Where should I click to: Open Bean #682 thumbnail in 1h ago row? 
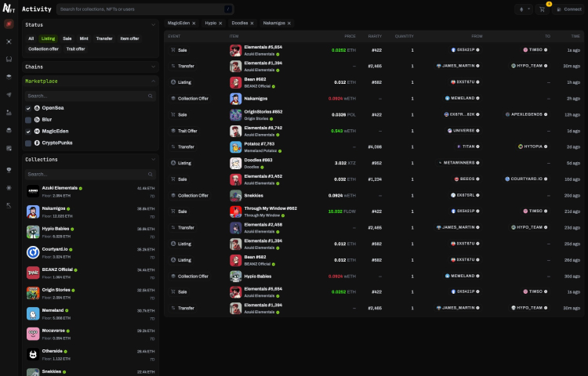point(235,82)
